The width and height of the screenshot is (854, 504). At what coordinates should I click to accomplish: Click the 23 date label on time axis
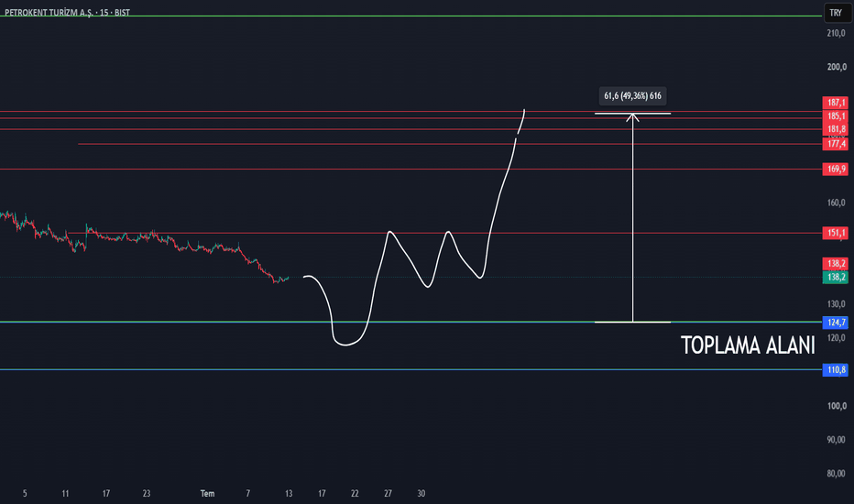147,494
